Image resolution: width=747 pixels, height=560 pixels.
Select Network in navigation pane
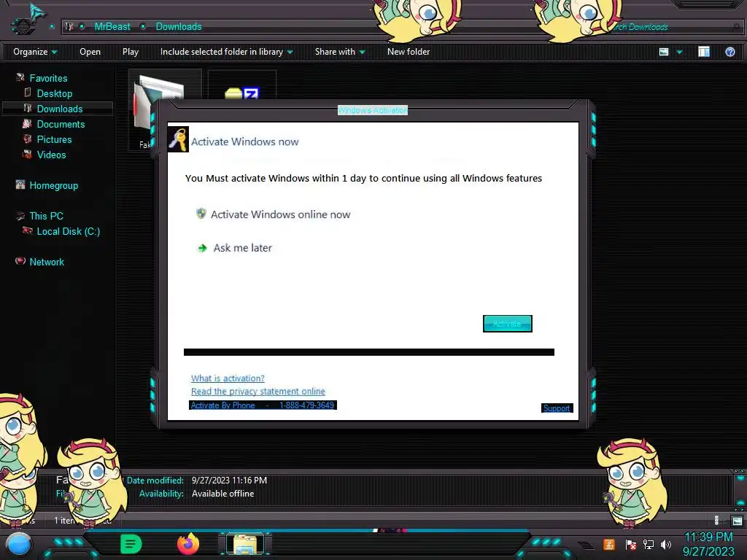46,262
